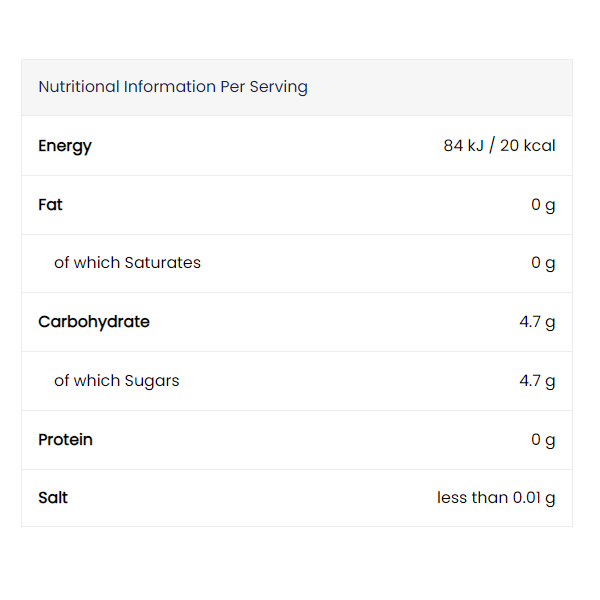Select the Fat row label

click(50, 205)
